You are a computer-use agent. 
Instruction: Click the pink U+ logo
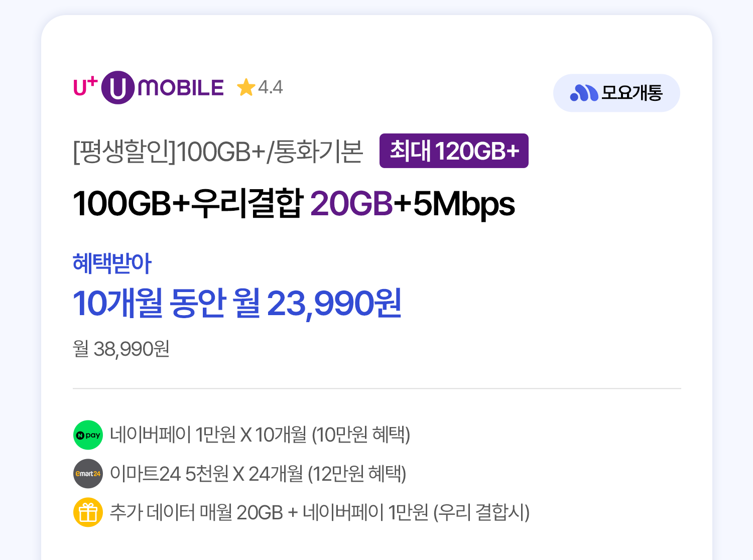tap(85, 87)
